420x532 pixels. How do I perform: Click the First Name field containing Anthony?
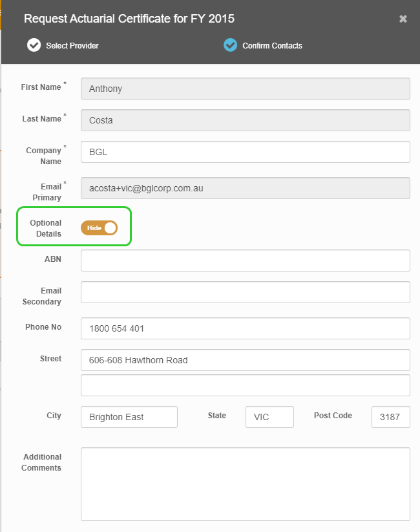(x=245, y=89)
